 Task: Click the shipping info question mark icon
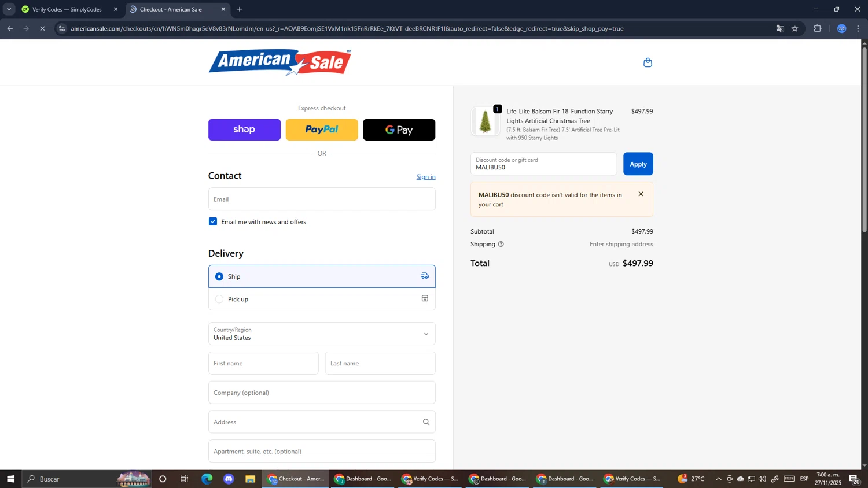[501, 244]
